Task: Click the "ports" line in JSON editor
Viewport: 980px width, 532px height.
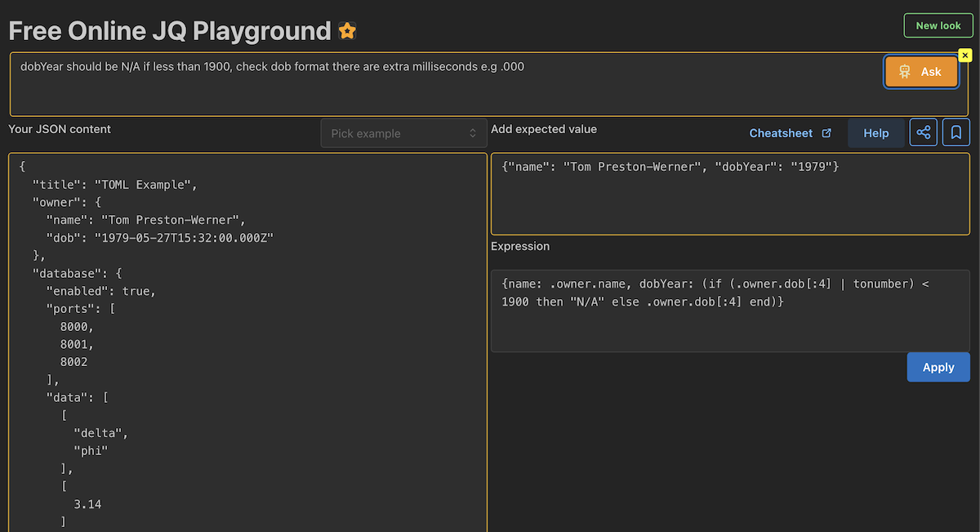Action: 78,309
